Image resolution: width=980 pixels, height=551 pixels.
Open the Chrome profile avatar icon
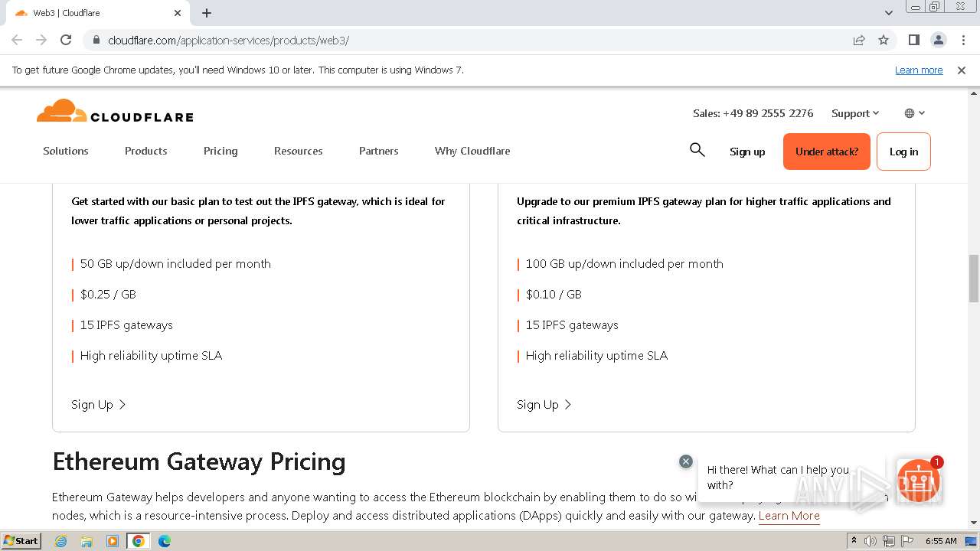[x=938, y=40]
